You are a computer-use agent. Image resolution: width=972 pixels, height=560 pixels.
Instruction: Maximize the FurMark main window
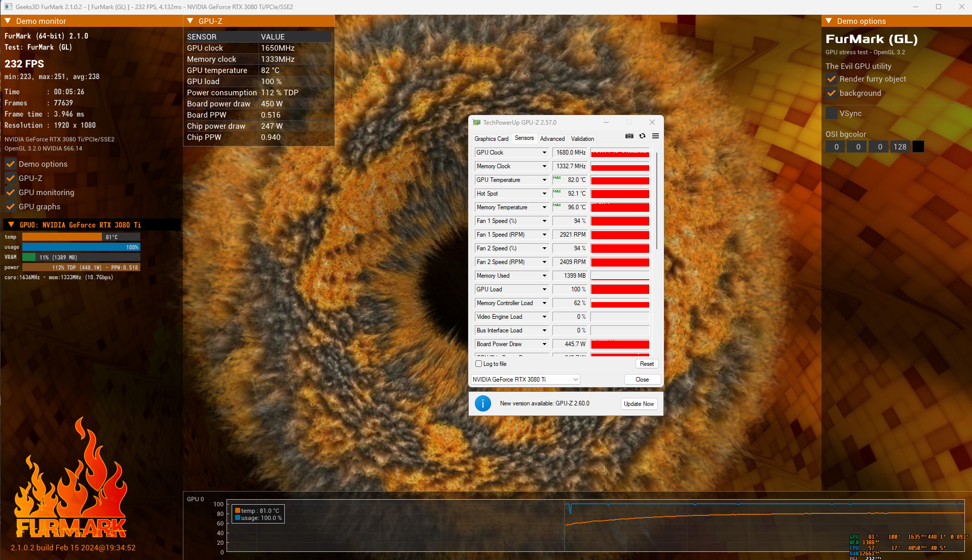point(939,7)
